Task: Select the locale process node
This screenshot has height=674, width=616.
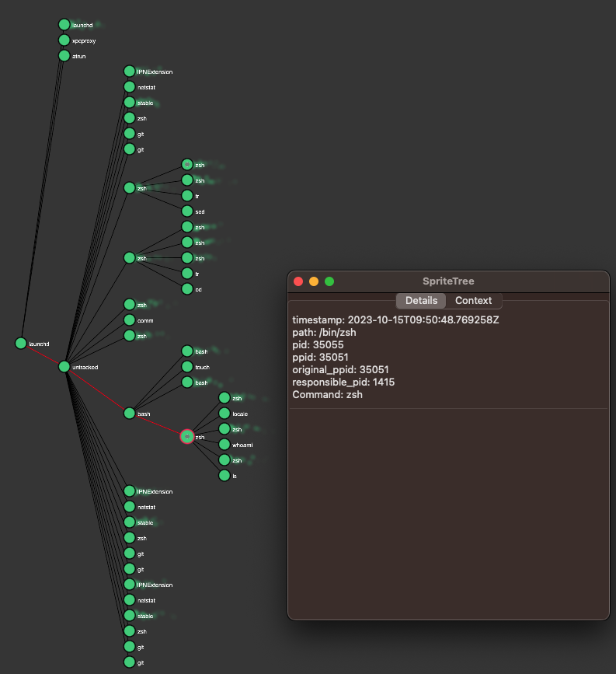Action: 224,414
